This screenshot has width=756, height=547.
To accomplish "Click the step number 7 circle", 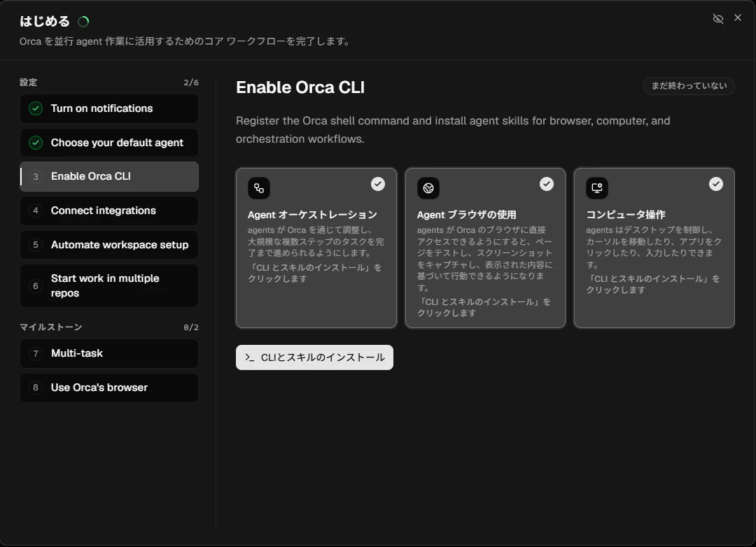I will (x=36, y=353).
